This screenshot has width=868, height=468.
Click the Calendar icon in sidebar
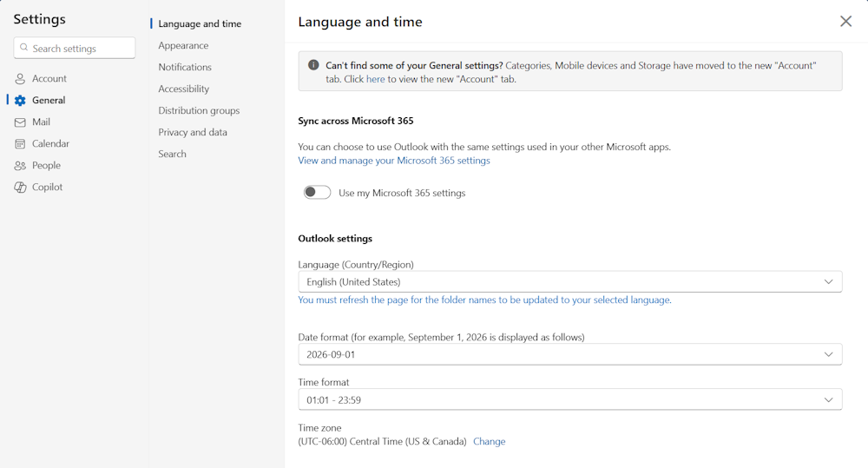[20, 144]
